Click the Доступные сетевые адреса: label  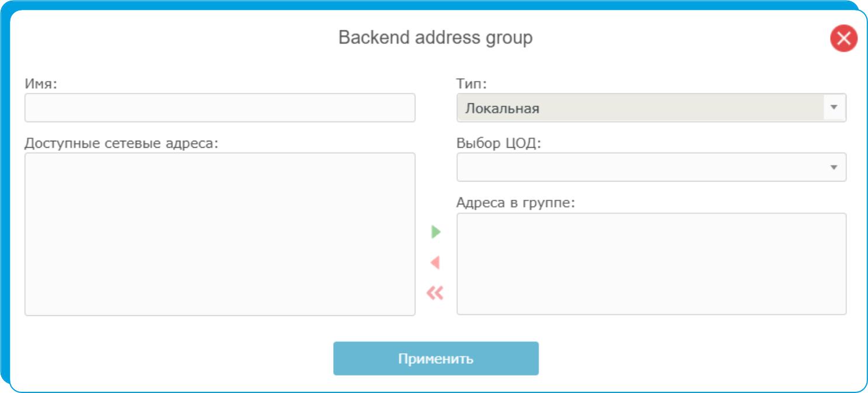pos(121,143)
